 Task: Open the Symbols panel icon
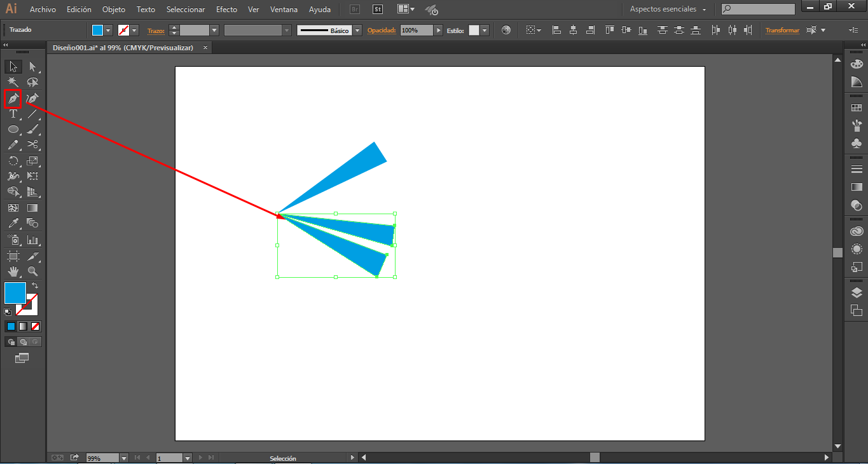coord(857,143)
